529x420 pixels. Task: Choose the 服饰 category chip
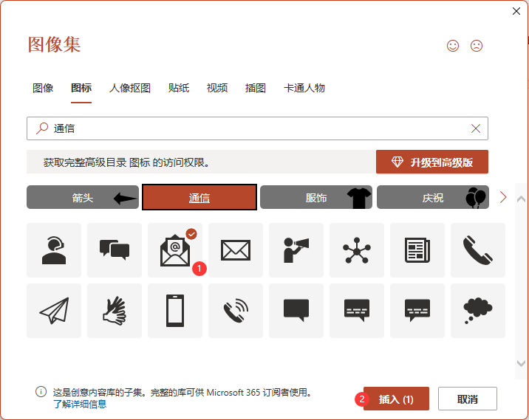(316, 197)
